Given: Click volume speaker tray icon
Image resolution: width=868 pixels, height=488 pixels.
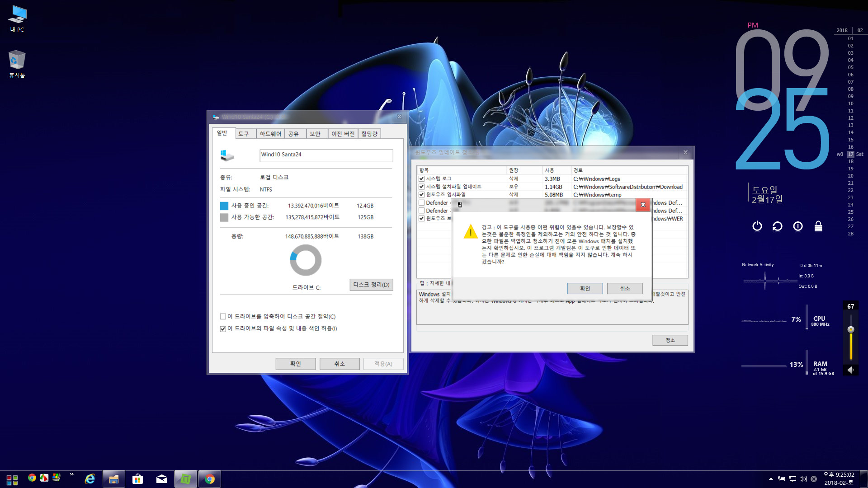Looking at the screenshot, I should click(803, 479).
